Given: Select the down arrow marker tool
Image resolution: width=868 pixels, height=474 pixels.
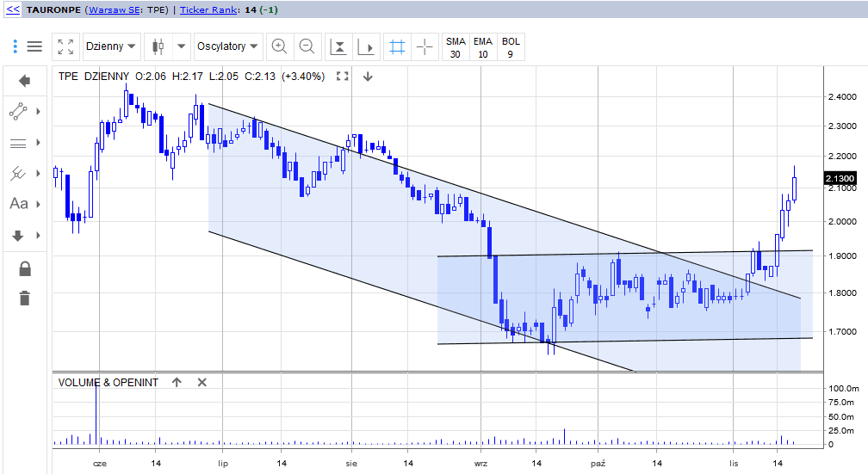Looking at the screenshot, I should tap(18, 236).
